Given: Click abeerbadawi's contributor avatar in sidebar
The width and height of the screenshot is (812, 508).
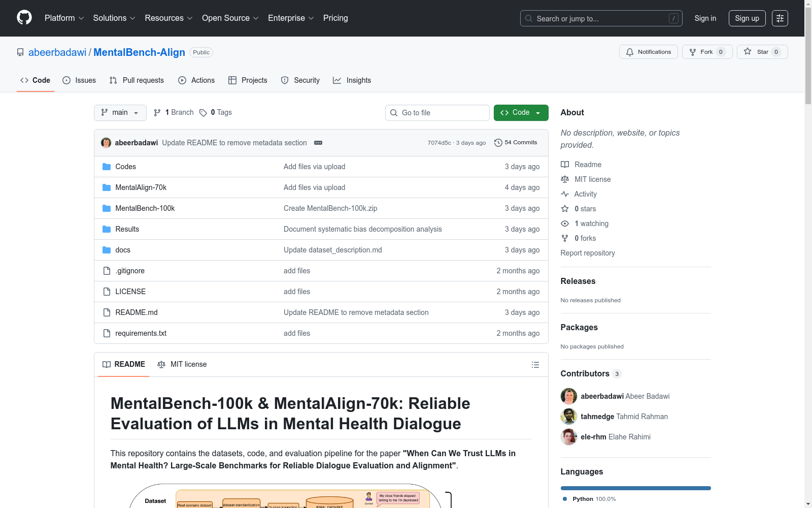Looking at the screenshot, I should click(x=569, y=396).
